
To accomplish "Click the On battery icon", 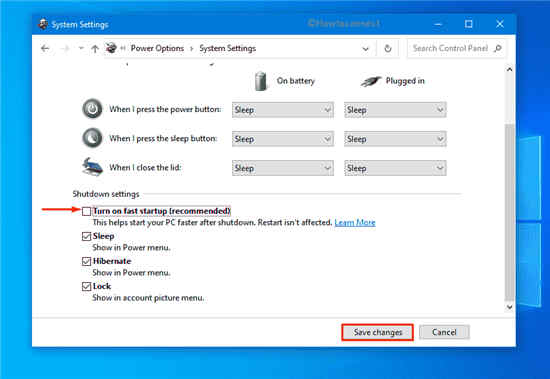I will tap(261, 81).
